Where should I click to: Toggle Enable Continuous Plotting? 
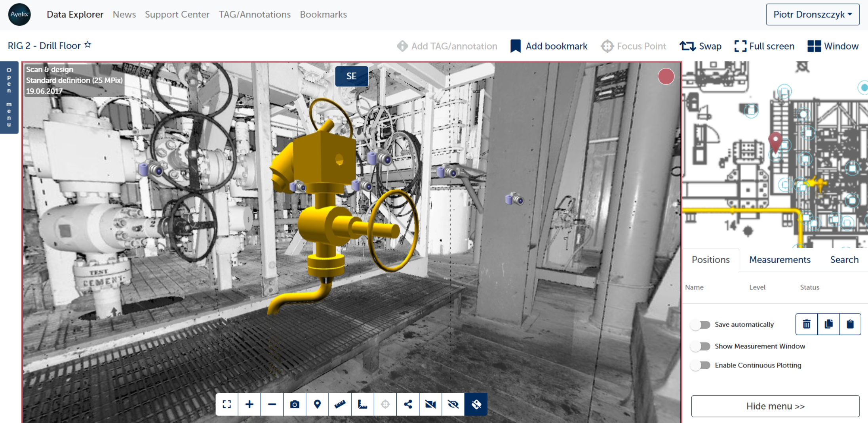point(701,366)
